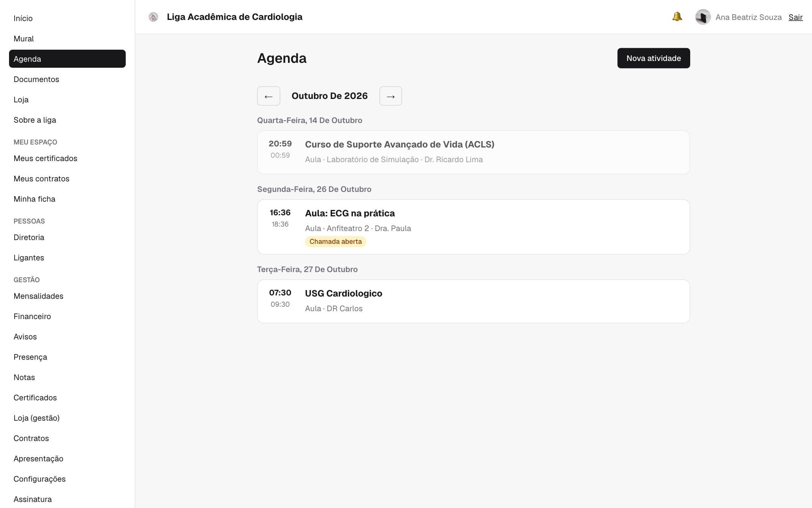Open Ligantes under Pessoas
The height and width of the screenshot is (508, 812).
67,257
